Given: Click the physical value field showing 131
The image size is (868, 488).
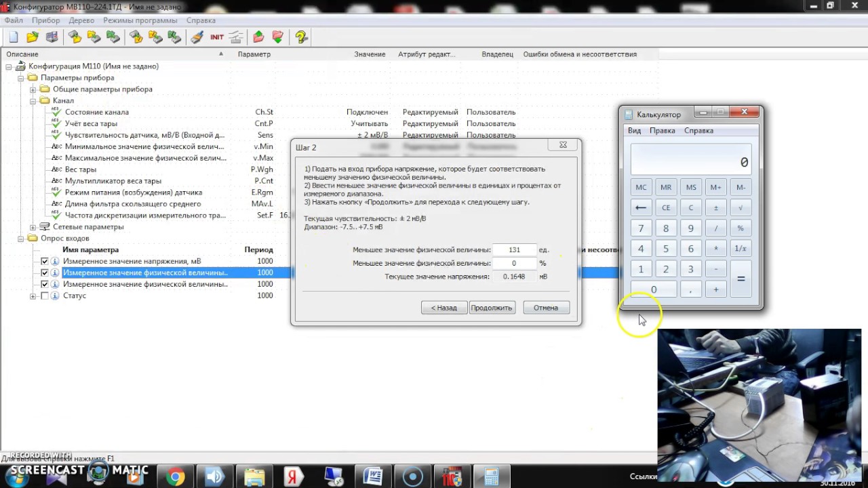Looking at the screenshot, I should point(514,249).
